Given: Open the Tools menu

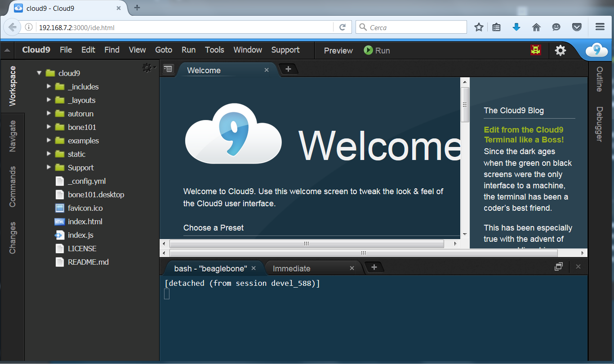Looking at the screenshot, I should (x=214, y=50).
